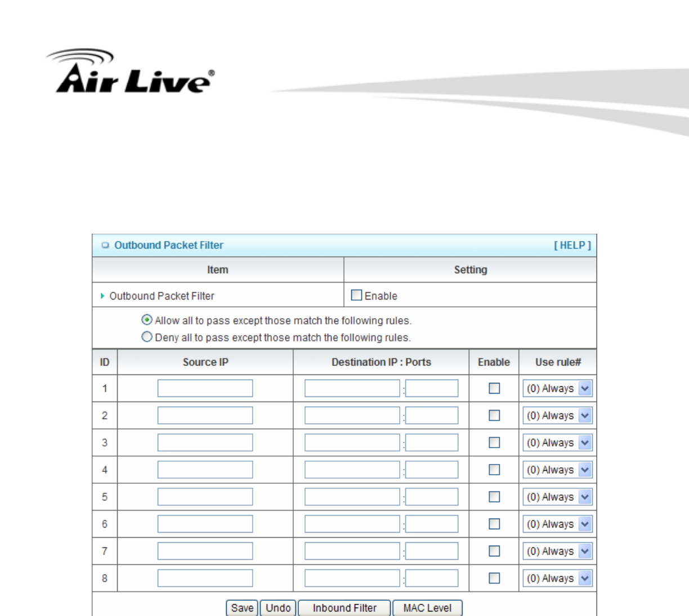Viewport: 689px width, 616px height.
Task: Open Use rule# dropdown for ID 2
Action: 557,415
